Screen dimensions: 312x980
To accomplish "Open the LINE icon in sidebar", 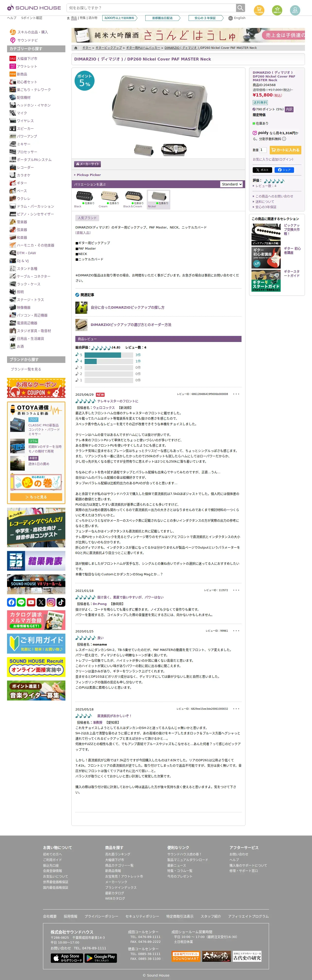I will pyautogui.click(x=21, y=602).
